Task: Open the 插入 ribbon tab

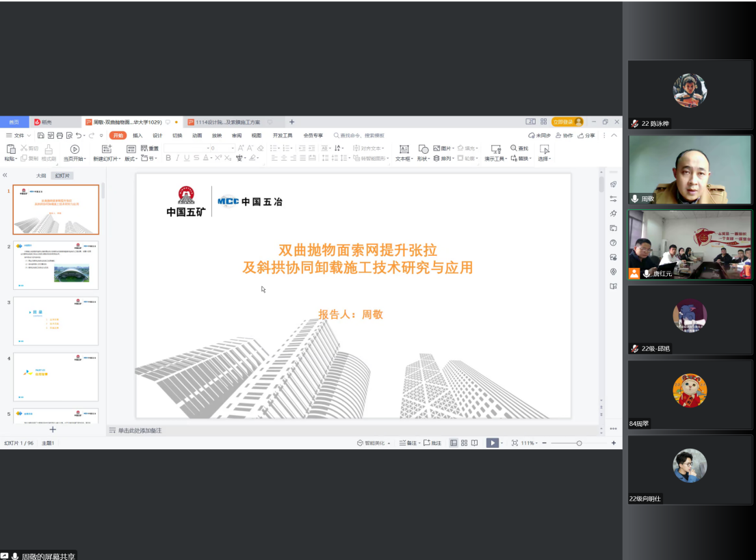Action: point(138,135)
